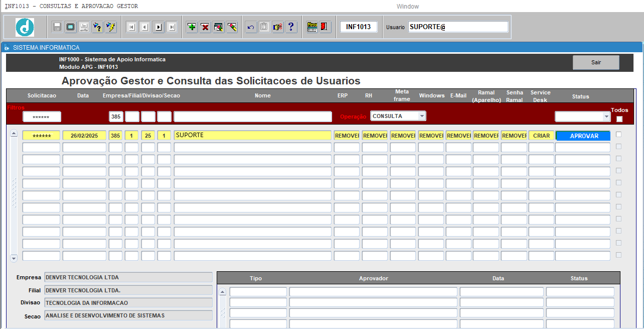Go to next record arrow icon
Screen dimensions: 644x329
(x=158, y=27)
